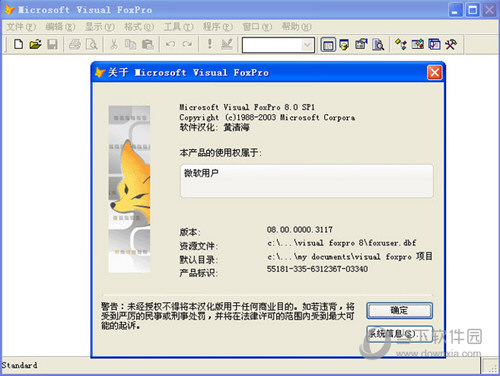Viewport: 500px width, 376px height.
Task: Click the Print toolbar icon
Action: pos(75,44)
